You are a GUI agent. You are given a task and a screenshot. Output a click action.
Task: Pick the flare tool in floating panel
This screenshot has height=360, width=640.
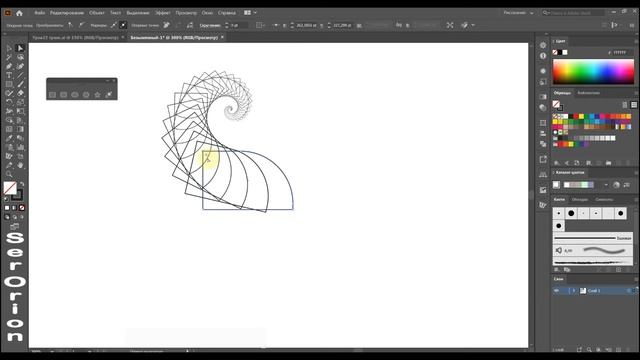coord(109,95)
